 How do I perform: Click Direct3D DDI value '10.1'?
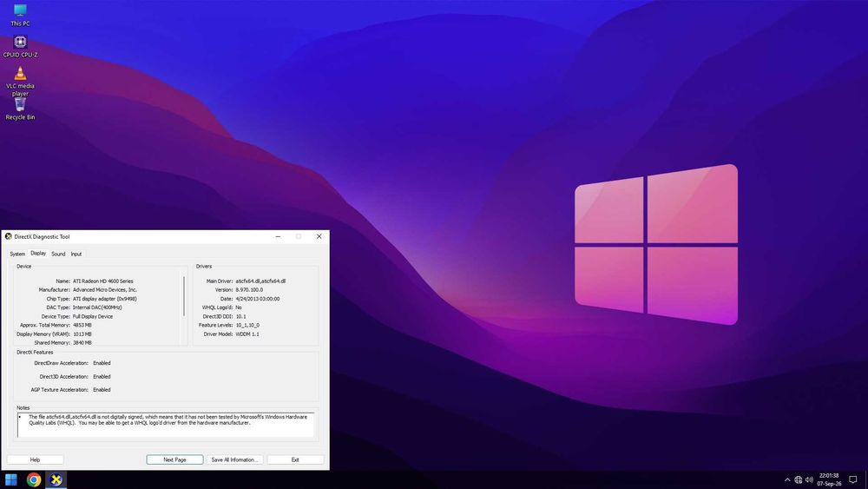240,316
